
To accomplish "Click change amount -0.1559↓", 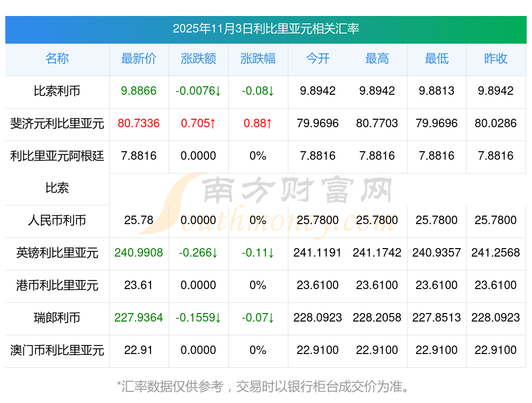I will [198, 317].
